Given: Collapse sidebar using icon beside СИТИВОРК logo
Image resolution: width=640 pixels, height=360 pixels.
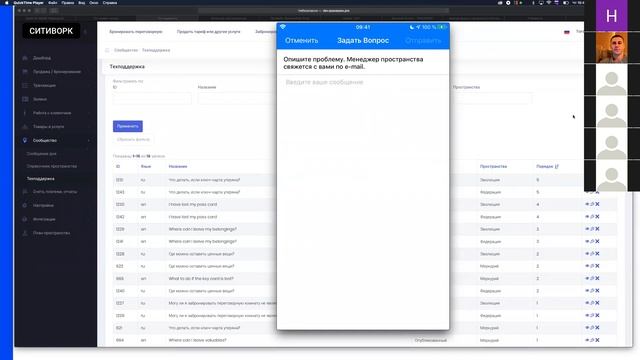Looking at the screenshot, I should click(x=85, y=31).
